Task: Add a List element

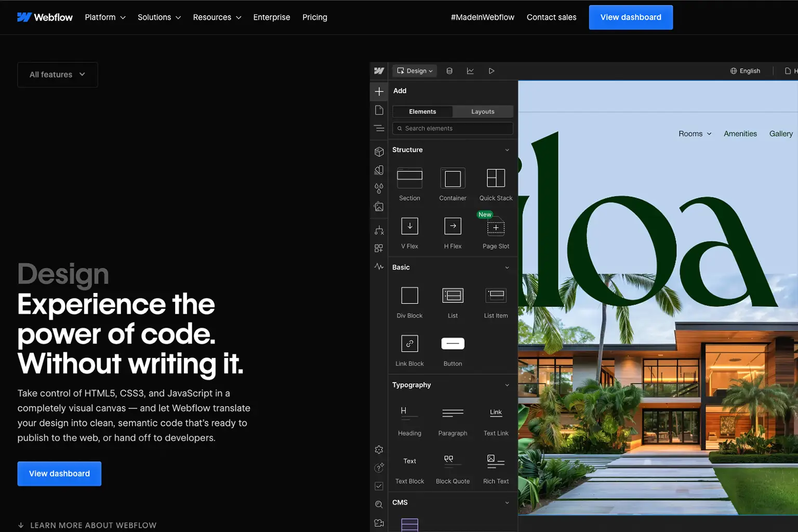Action: (x=453, y=302)
